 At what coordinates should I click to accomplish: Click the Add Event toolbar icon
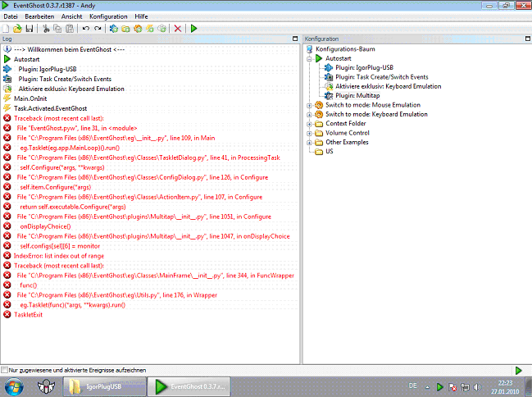pos(150,29)
